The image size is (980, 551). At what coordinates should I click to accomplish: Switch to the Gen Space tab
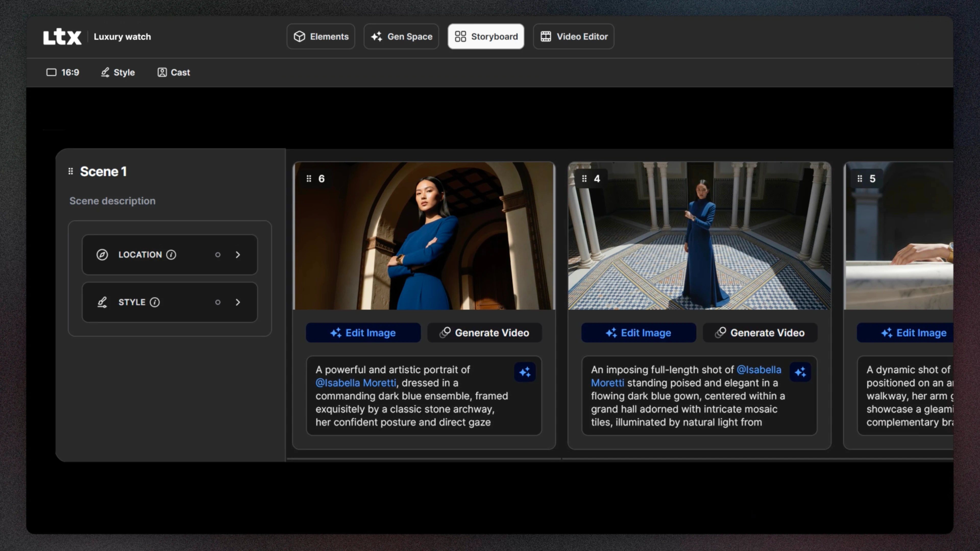[x=401, y=36]
